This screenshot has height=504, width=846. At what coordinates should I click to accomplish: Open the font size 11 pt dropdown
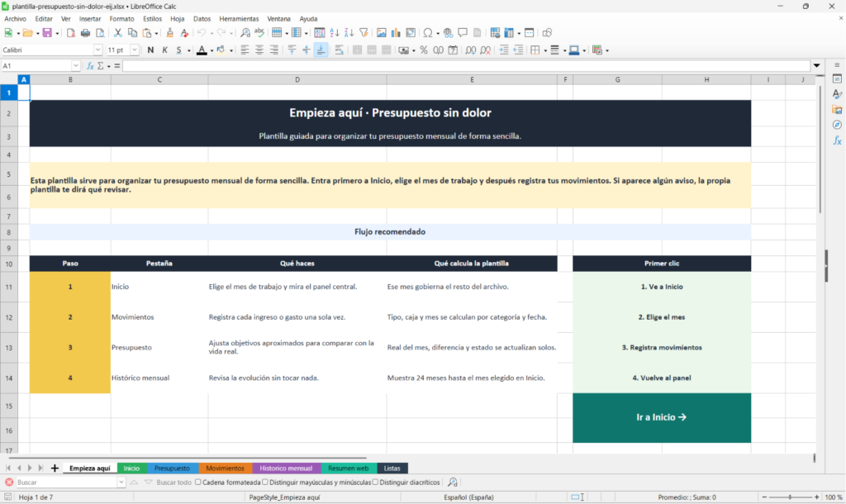coord(135,50)
